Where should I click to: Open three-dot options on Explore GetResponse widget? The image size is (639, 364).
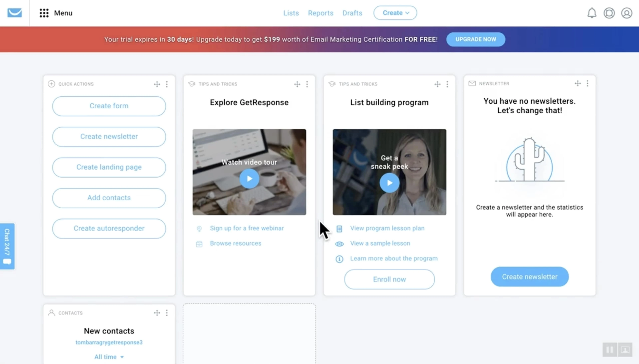pos(307,84)
